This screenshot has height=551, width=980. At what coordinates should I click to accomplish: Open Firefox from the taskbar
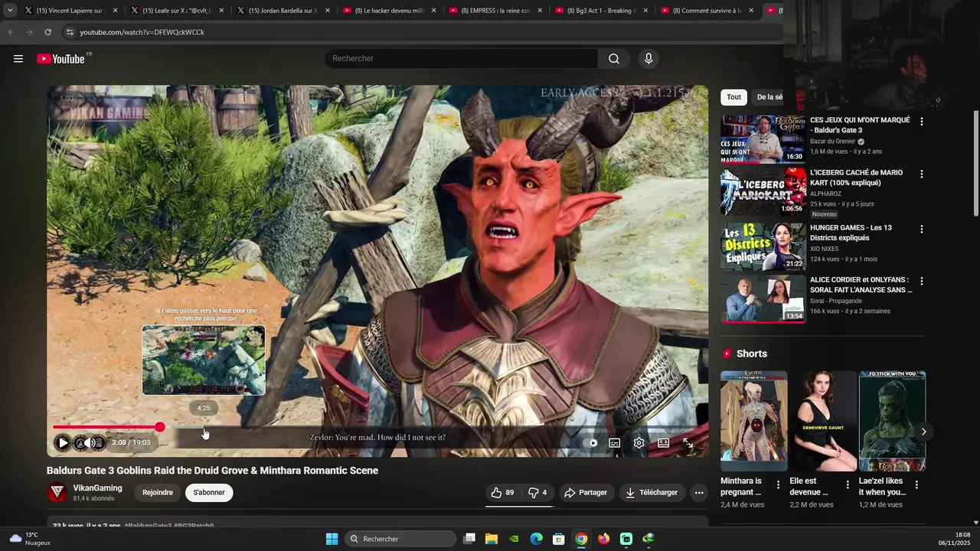pyautogui.click(x=604, y=539)
